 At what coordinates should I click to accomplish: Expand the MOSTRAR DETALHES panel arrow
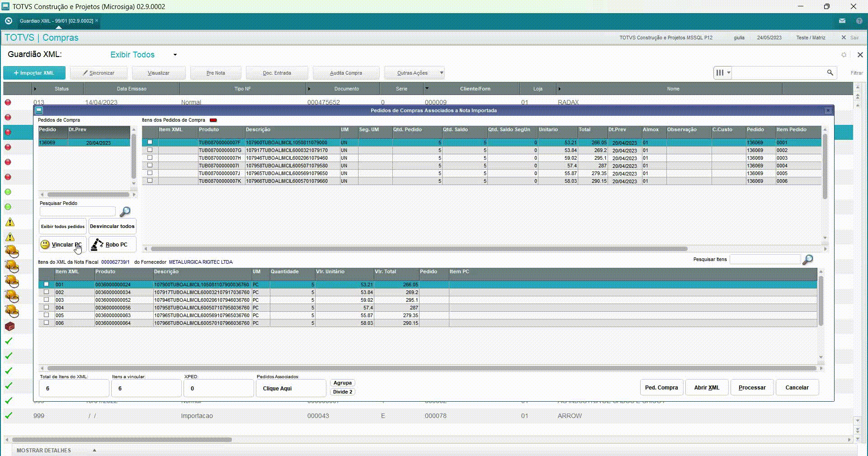click(x=94, y=450)
